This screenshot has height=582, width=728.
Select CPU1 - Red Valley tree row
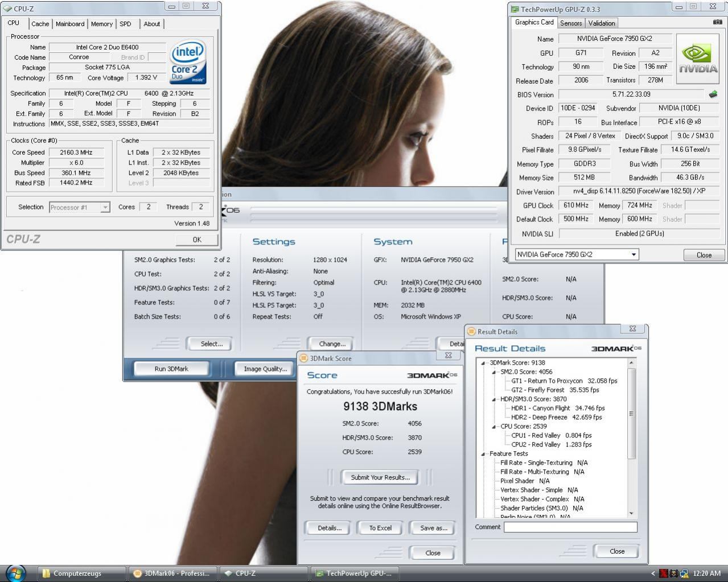[x=551, y=436]
